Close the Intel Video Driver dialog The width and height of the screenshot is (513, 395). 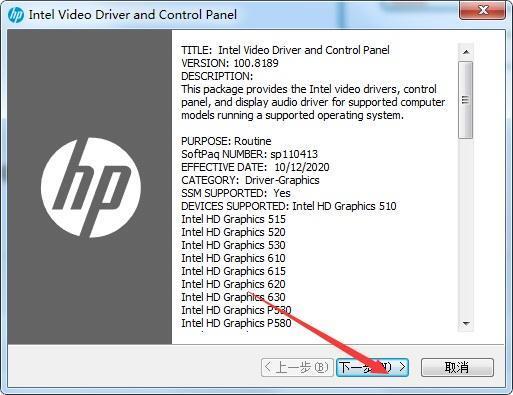(x=482, y=10)
